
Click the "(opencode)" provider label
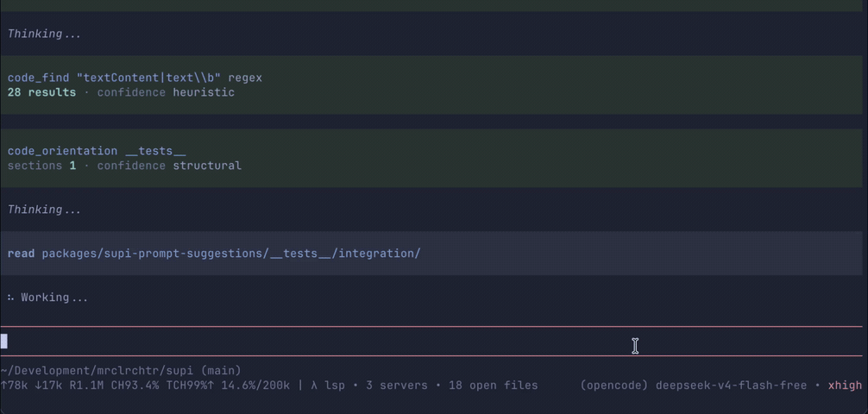tap(613, 386)
